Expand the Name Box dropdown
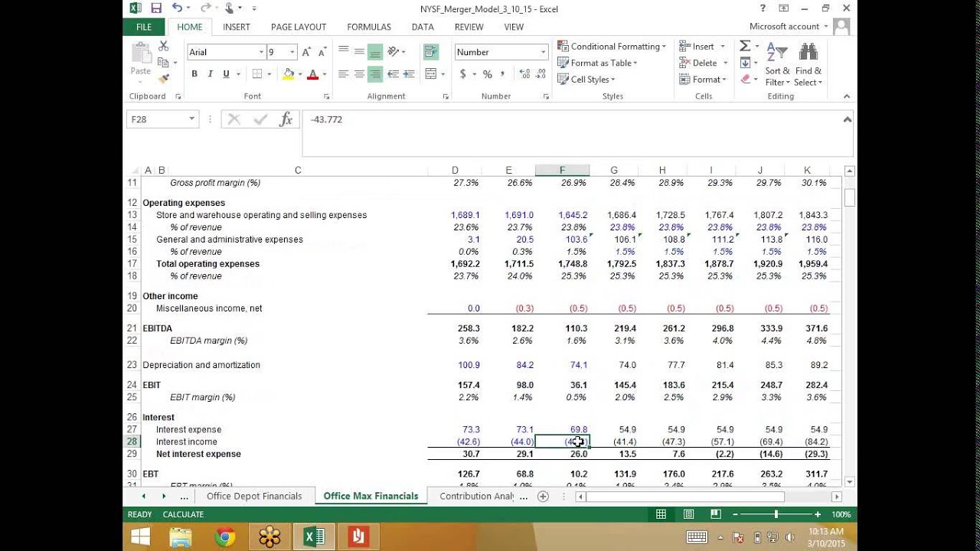 tap(191, 119)
